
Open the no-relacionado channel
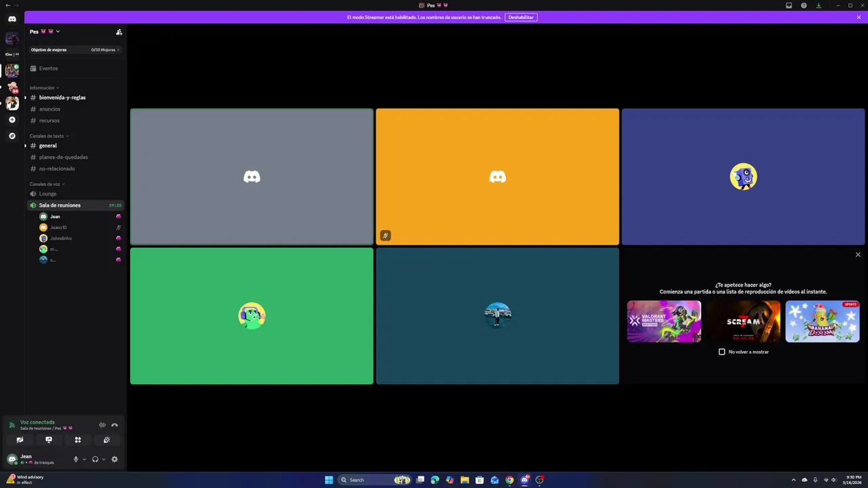click(x=75, y=169)
